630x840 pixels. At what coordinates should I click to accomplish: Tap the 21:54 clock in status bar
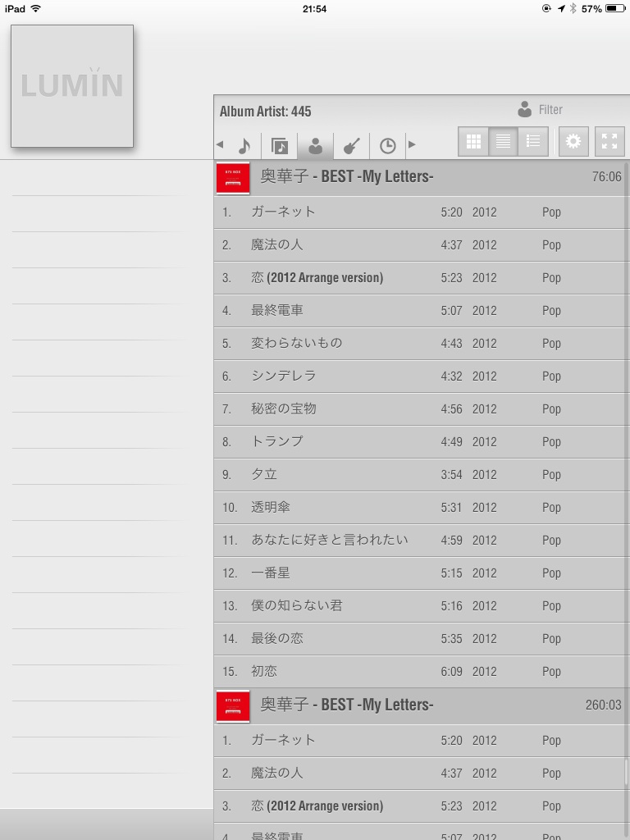(x=314, y=8)
